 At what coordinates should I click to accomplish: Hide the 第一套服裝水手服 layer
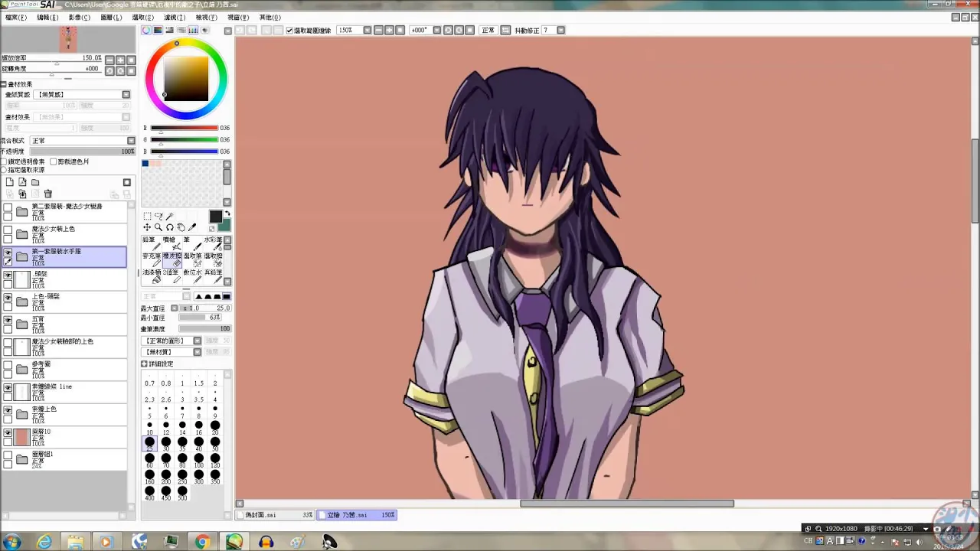(8, 253)
